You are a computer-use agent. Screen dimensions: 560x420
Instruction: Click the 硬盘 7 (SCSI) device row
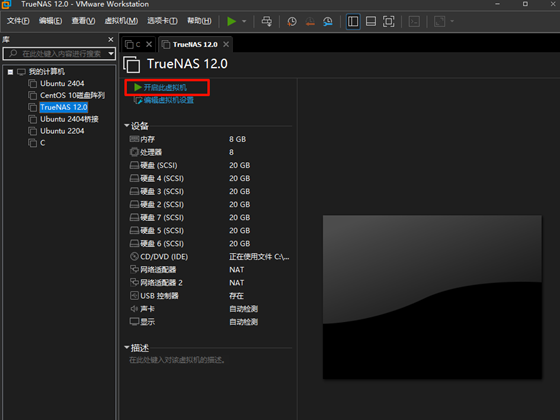point(210,218)
